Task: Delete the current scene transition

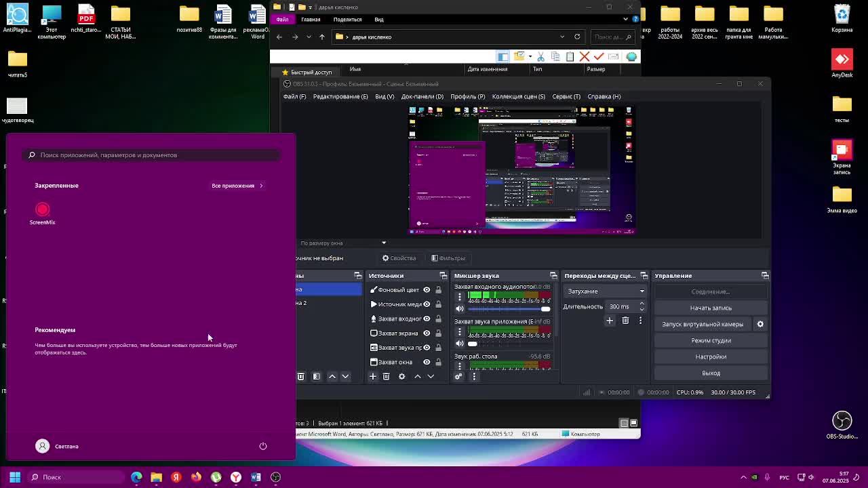Action: click(625, 321)
